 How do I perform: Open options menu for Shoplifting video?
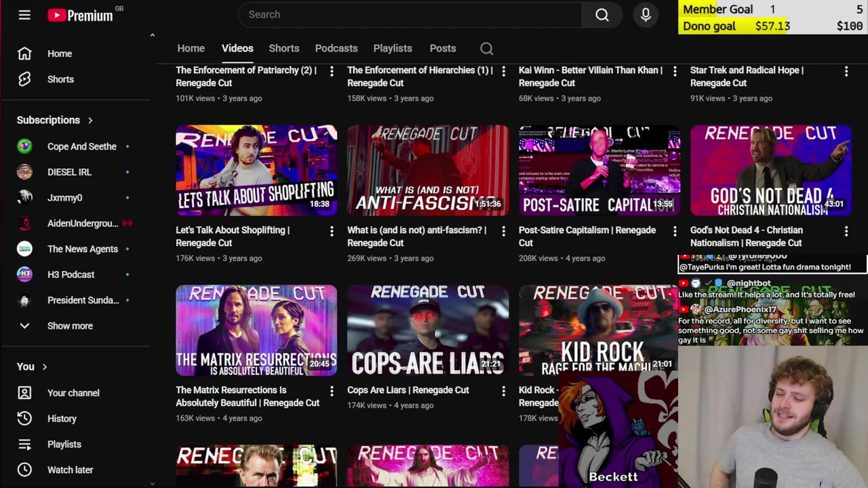(x=332, y=231)
